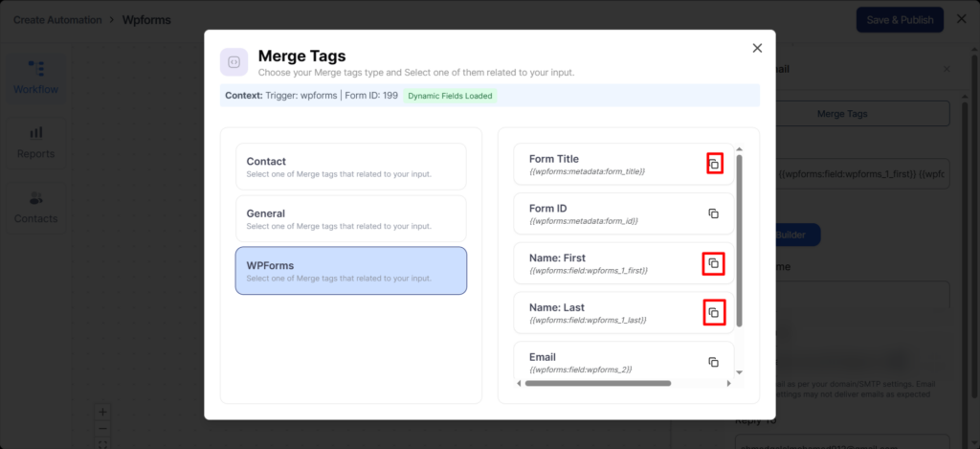
Task: Click Save & Publish button
Action: point(899,20)
